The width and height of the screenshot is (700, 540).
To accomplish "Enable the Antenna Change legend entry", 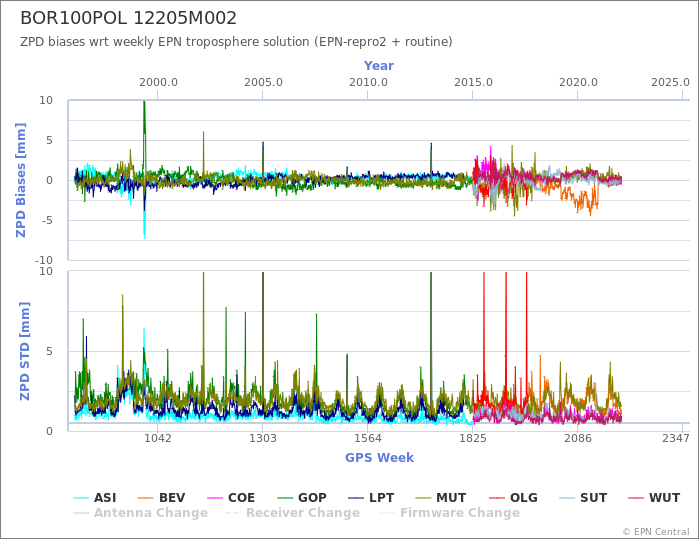I will point(141,513).
